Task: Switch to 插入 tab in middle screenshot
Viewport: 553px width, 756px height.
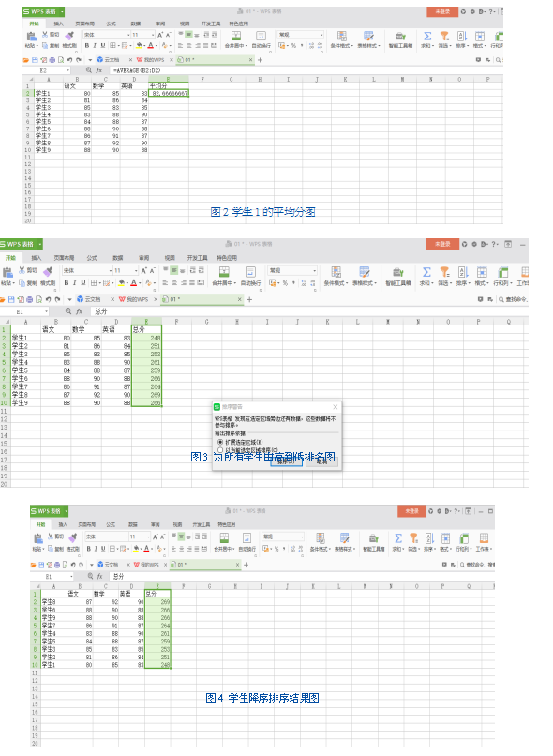Action: tap(37, 258)
